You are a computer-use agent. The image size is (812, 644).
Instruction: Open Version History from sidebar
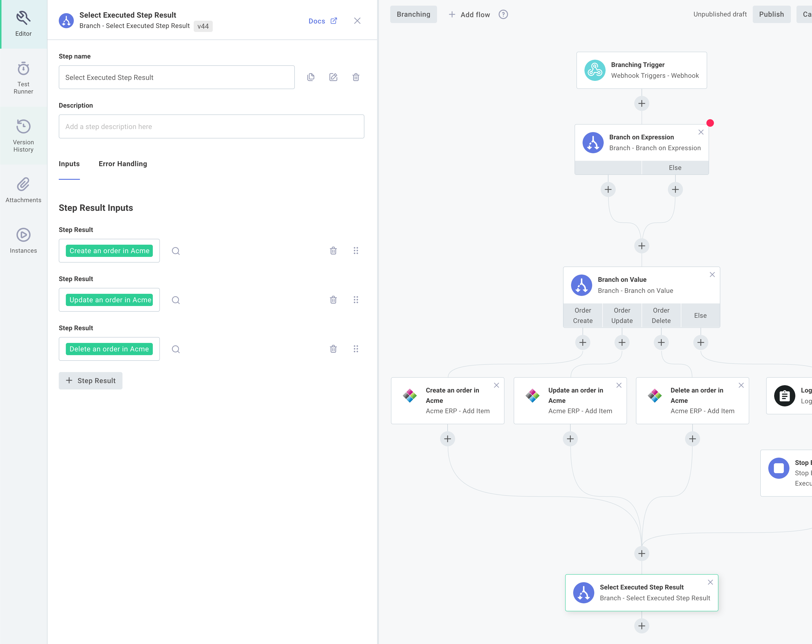(x=23, y=136)
